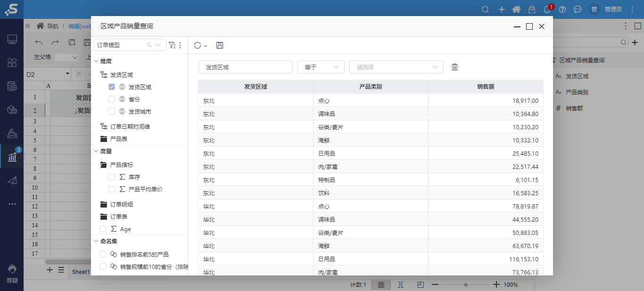644x291 pixels.
Task: Click the 销售额 column header
Action: pos(486,87)
